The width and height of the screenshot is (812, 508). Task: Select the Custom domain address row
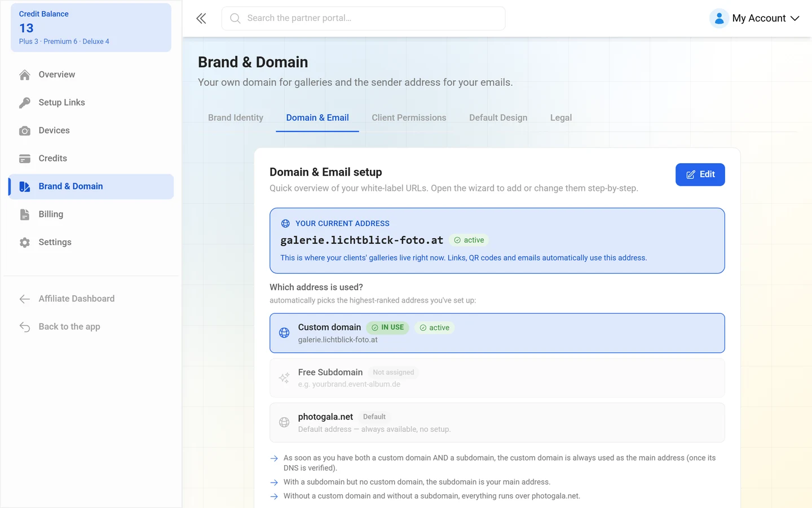click(x=497, y=333)
